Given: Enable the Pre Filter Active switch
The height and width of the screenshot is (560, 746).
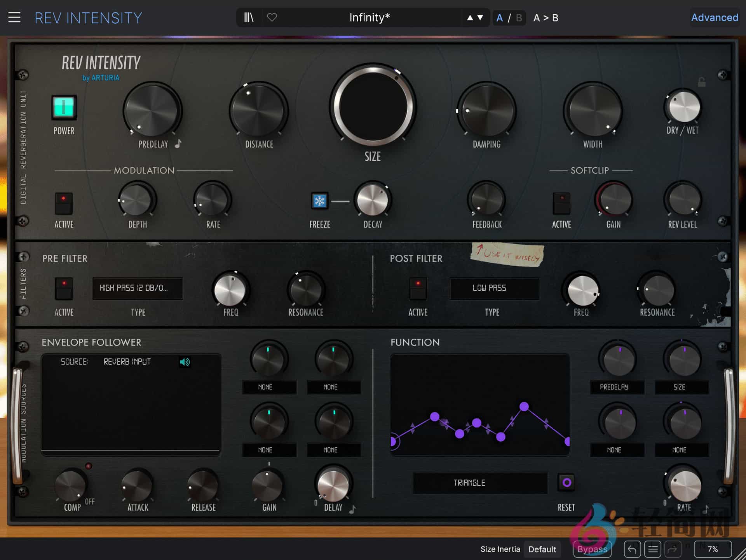Looking at the screenshot, I should (x=63, y=289).
